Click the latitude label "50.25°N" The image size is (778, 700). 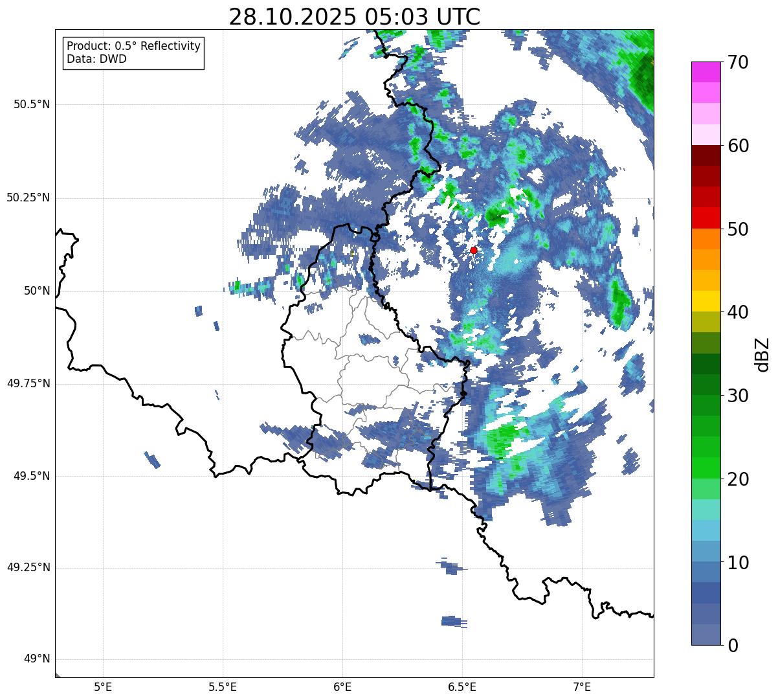click(28, 198)
